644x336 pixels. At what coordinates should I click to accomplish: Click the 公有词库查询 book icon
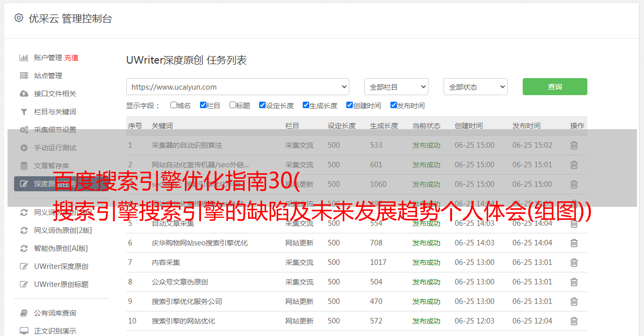(x=24, y=313)
